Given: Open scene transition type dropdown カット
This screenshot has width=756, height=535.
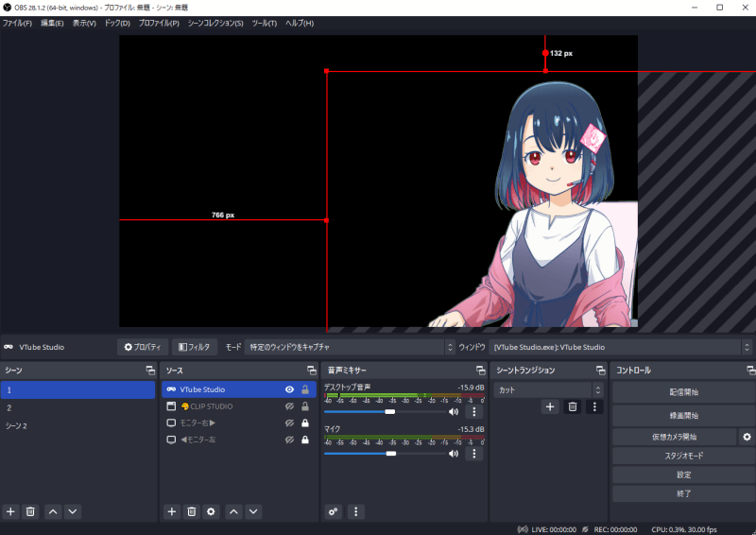Looking at the screenshot, I should 548,389.
